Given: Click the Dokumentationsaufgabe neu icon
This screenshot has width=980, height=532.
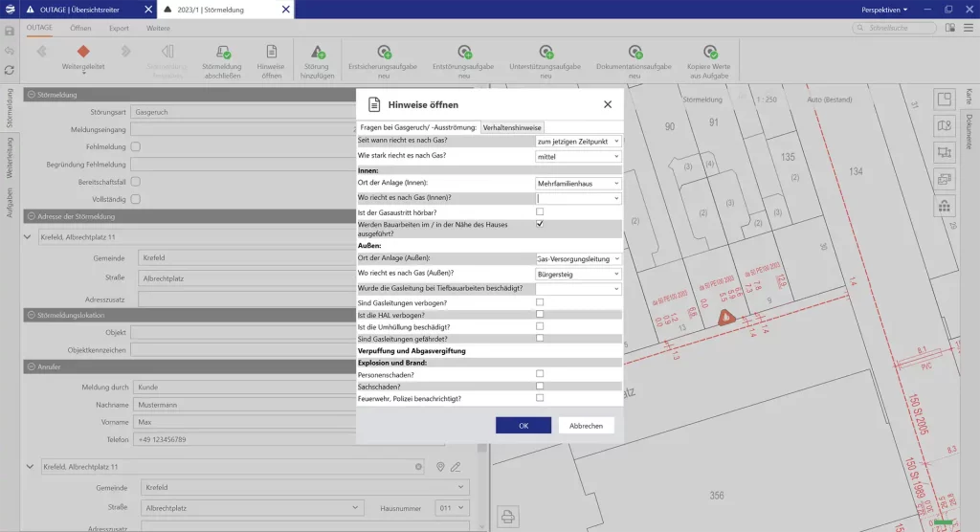Looking at the screenshot, I should [x=634, y=52].
